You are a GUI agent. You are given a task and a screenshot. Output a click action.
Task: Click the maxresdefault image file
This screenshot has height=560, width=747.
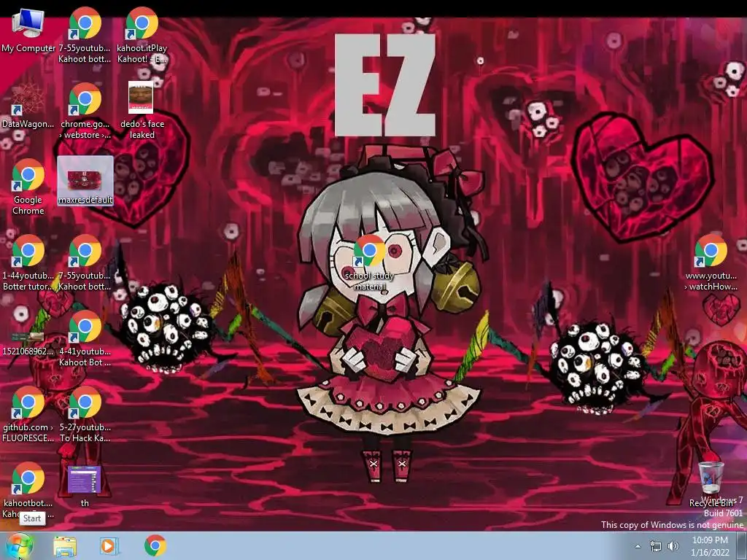85,179
